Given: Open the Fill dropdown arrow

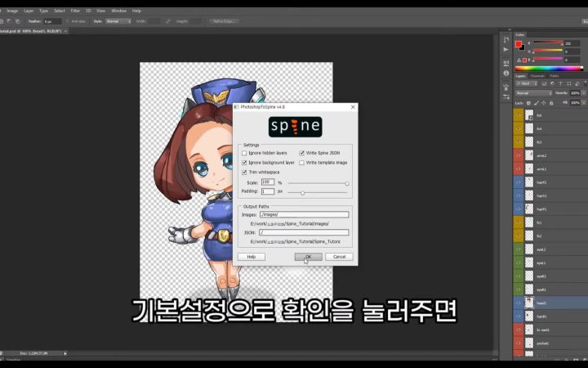Looking at the screenshot, I should 583,102.
